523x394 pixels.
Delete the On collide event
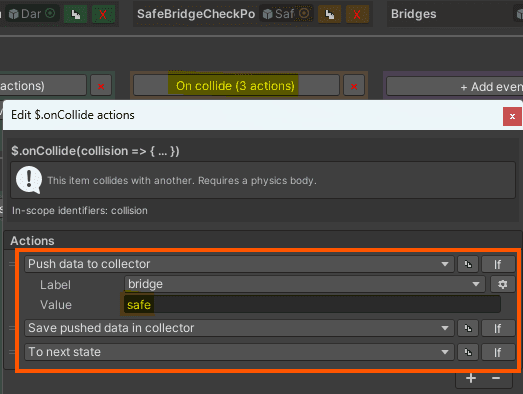[x=354, y=86]
